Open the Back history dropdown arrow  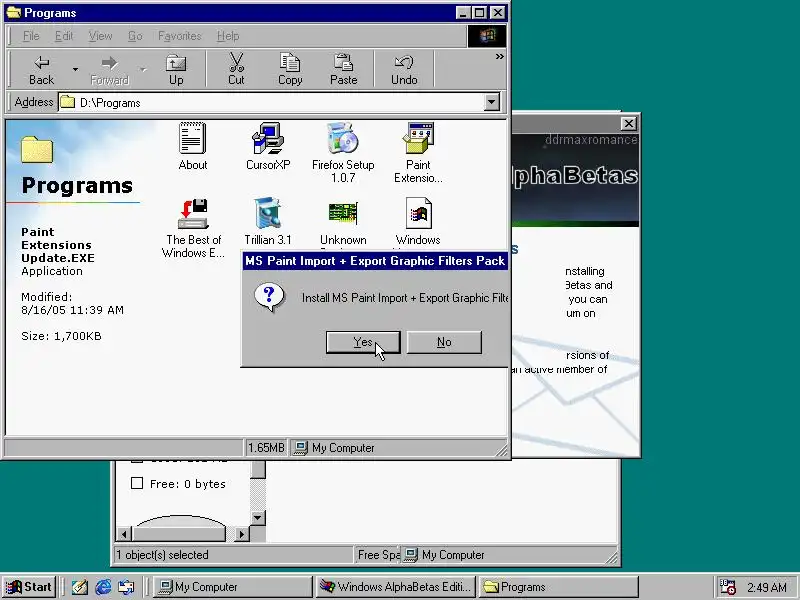pyautogui.click(x=75, y=69)
